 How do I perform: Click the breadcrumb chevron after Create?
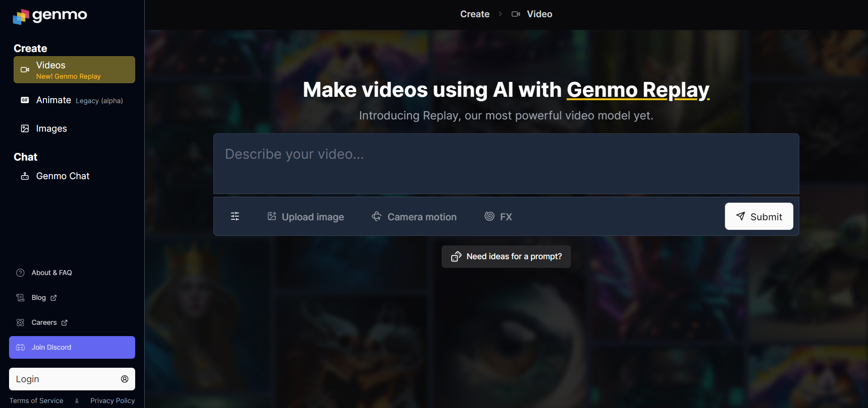pos(500,14)
